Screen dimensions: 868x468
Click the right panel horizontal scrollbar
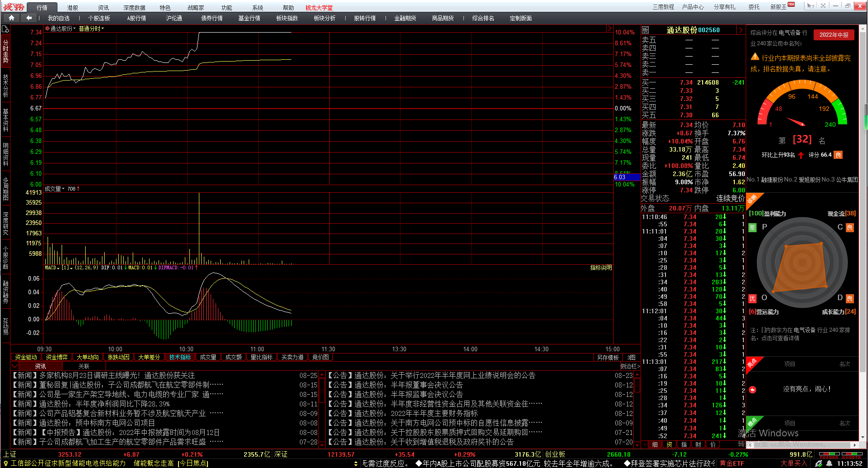[x=802, y=445]
